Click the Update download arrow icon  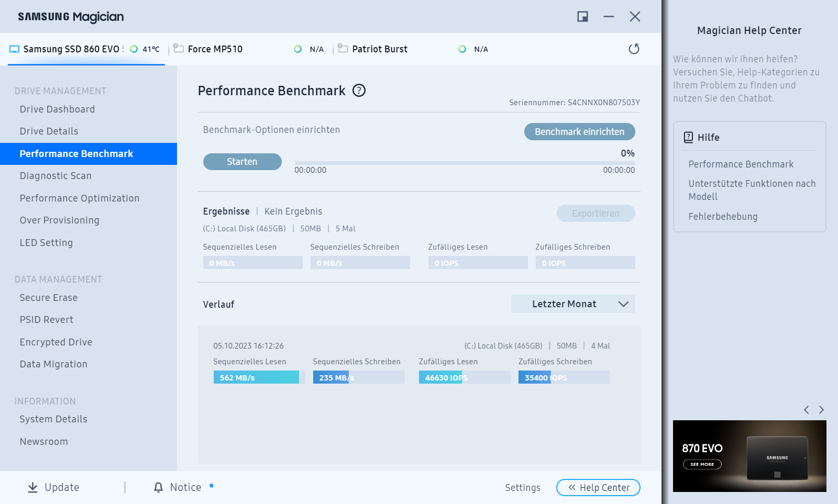click(x=32, y=487)
